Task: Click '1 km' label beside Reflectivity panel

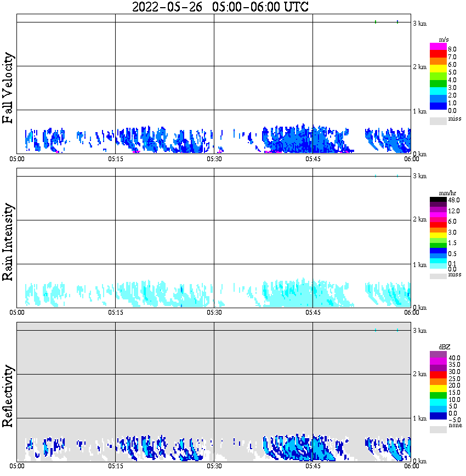Action: tap(419, 418)
